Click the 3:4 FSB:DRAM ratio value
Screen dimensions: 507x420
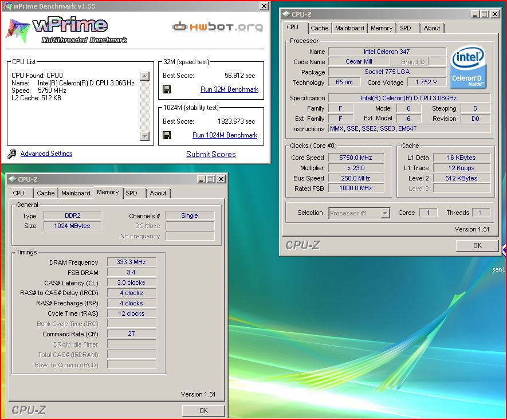(131, 272)
